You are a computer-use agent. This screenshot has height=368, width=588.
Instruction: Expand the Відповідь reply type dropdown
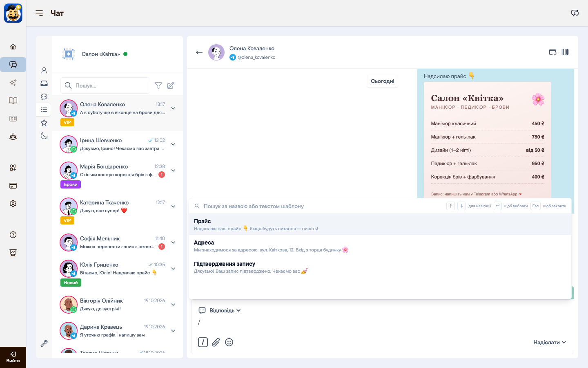click(219, 310)
